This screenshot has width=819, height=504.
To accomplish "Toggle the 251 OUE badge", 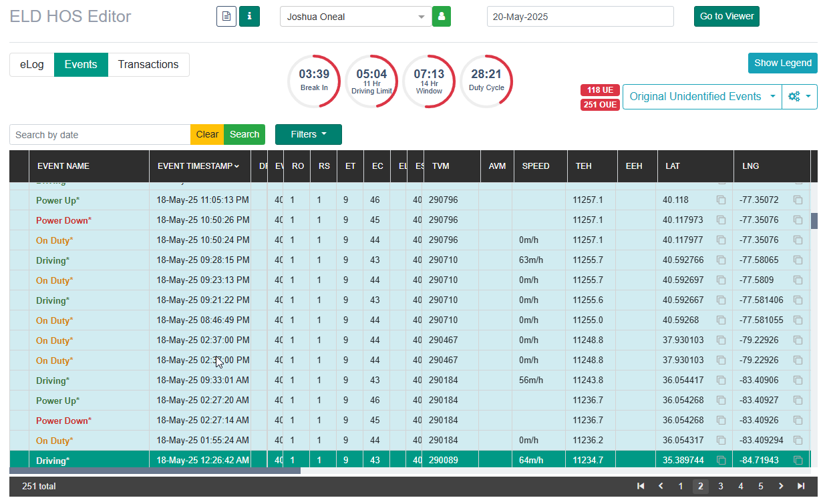I will pos(600,104).
